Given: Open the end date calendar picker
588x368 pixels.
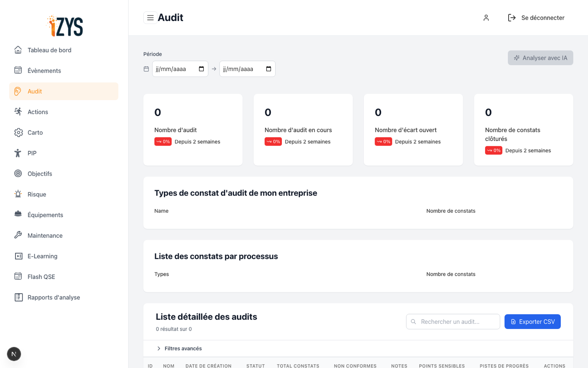Looking at the screenshot, I should pos(268,69).
